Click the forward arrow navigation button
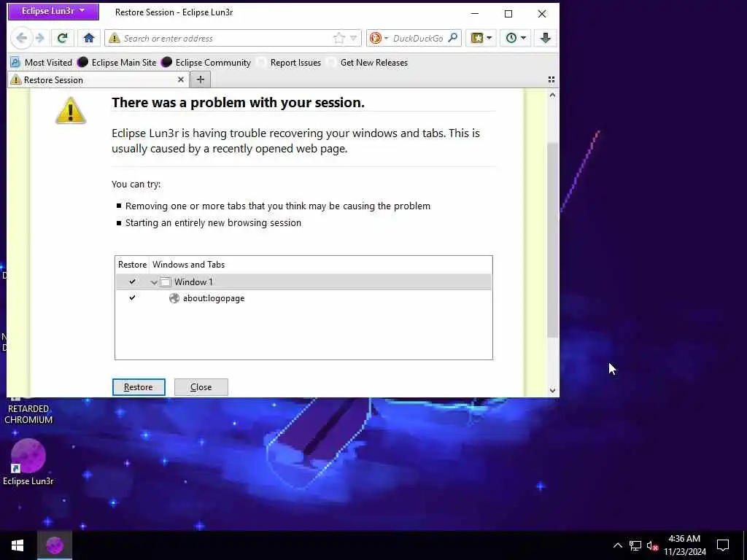The width and height of the screenshot is (747, 560). (41, 38)
